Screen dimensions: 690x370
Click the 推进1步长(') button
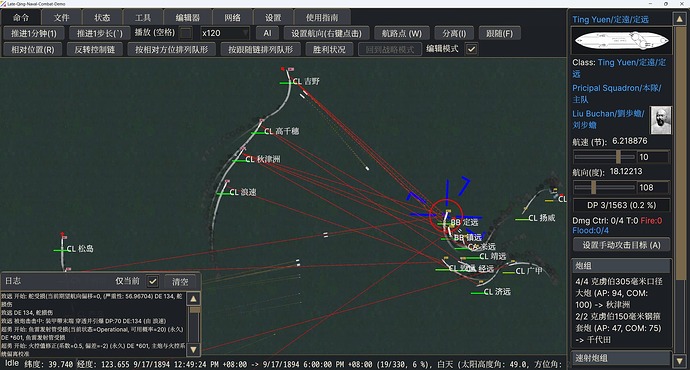point(100,33)
